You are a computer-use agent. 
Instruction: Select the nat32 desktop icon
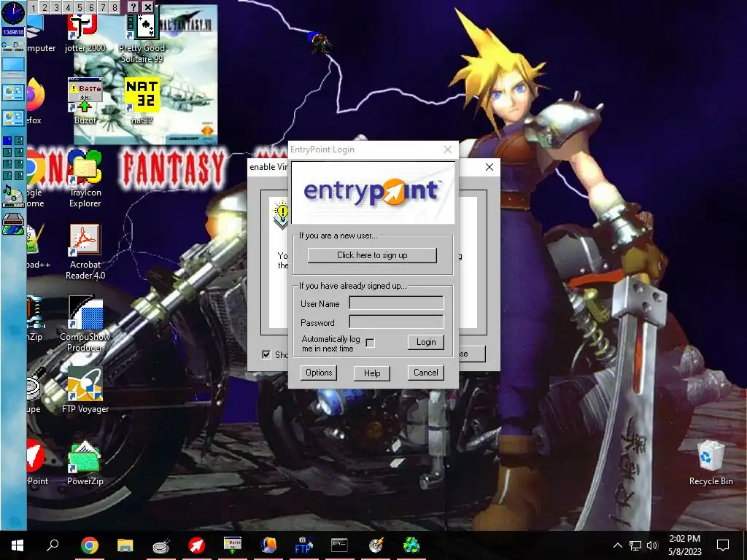click(142, 101)
